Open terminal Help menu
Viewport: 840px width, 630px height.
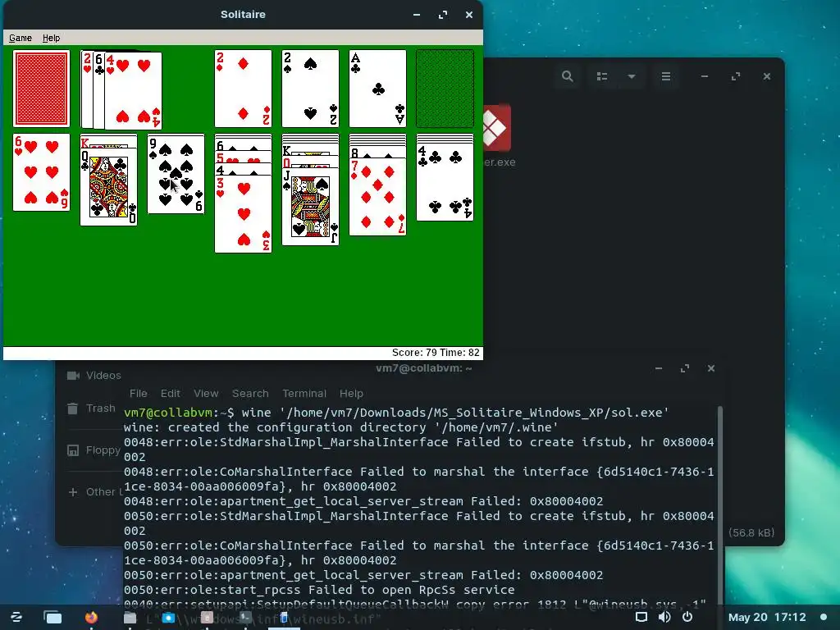coord(351,393)
